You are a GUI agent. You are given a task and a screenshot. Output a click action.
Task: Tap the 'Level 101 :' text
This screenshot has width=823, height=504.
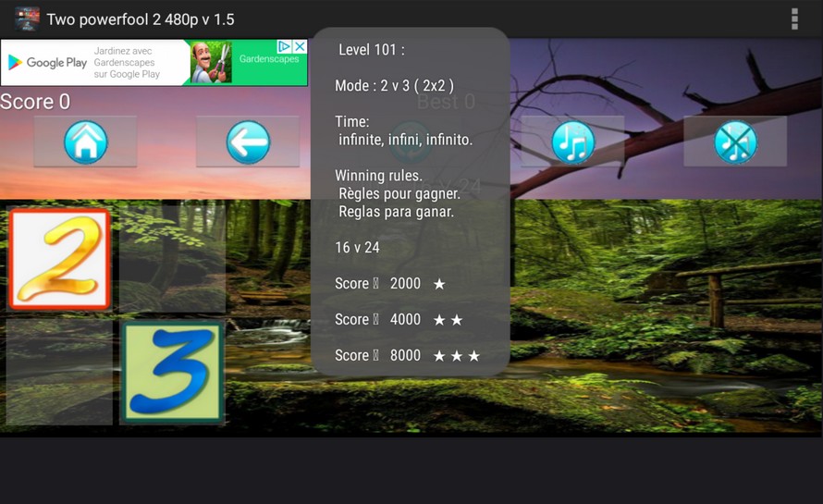372,50
